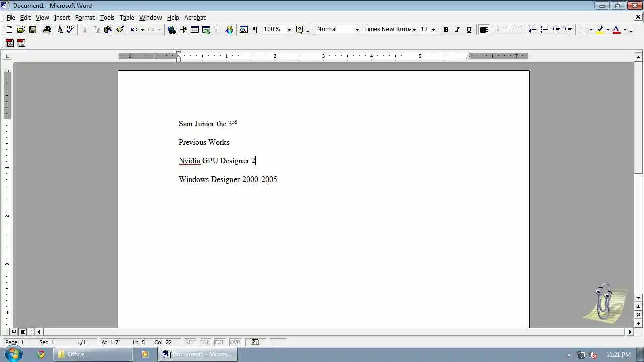Image resolution: width=644 pixels, height=362 pixels.
Task: Apply red font color
Action: [616, 30]
